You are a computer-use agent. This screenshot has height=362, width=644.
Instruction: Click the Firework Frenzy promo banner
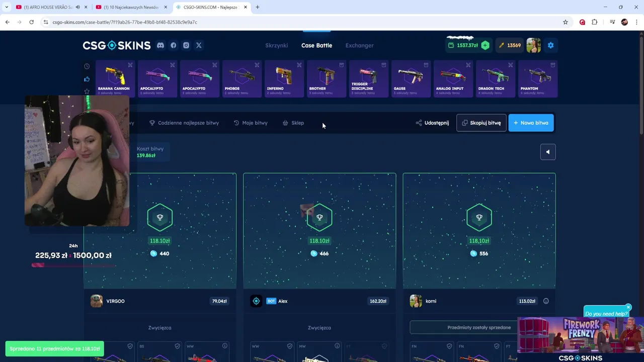pyautogui.click(x=581, y=335)
